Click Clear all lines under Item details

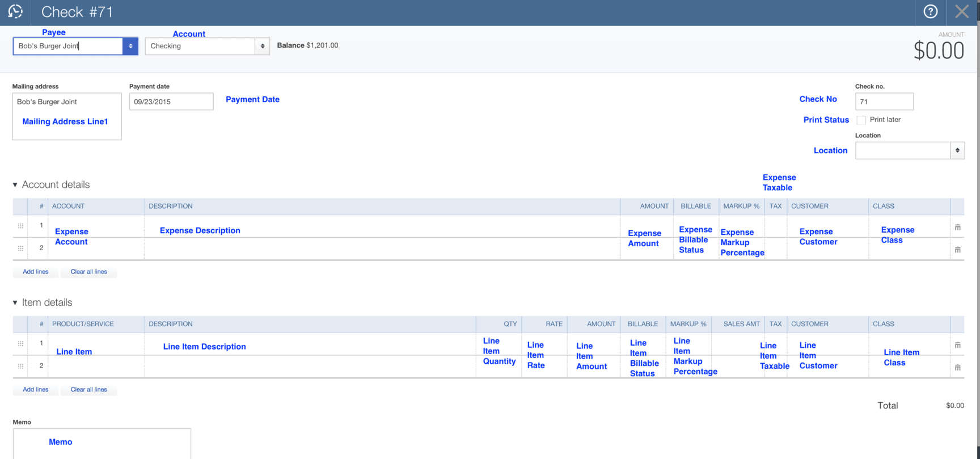(x=89, y=390)
